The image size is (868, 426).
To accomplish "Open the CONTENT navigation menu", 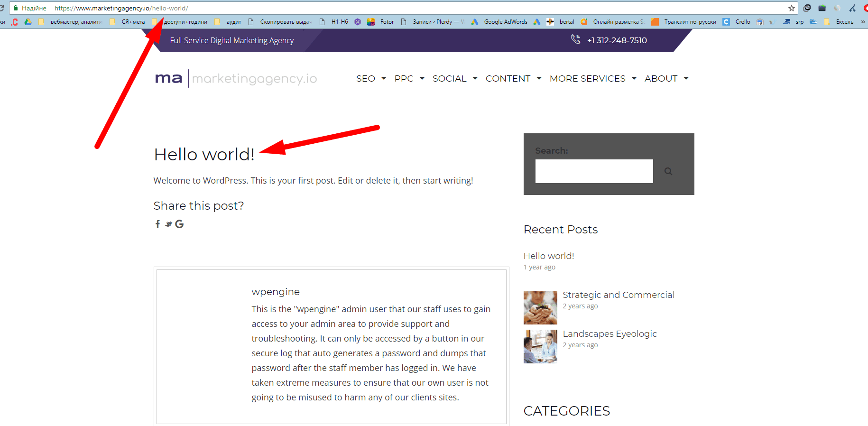I will pos(513,79).
